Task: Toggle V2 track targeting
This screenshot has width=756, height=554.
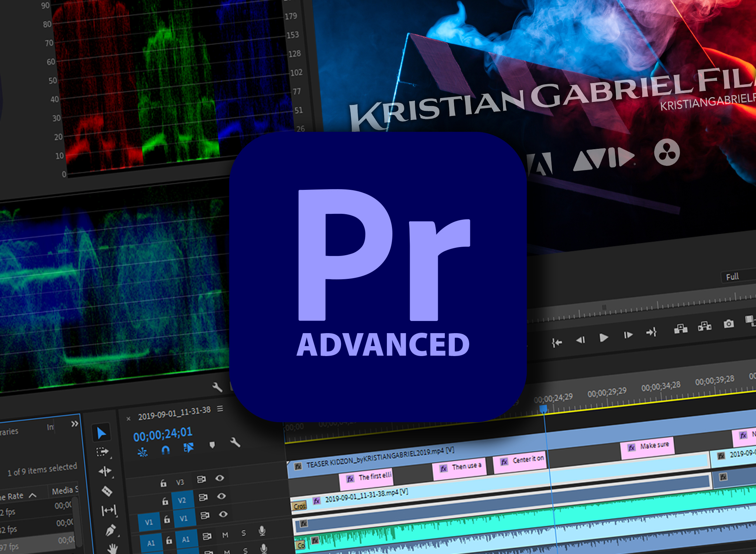Action: [x=182, y=500]
